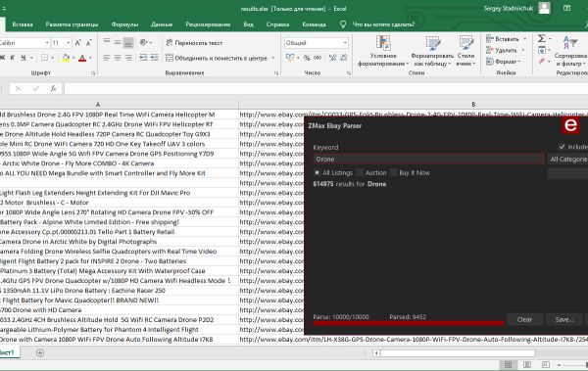Open the Команда tab
Image resolution: width=588 pixels, height=371 pixels.
[x=314, y=24]
